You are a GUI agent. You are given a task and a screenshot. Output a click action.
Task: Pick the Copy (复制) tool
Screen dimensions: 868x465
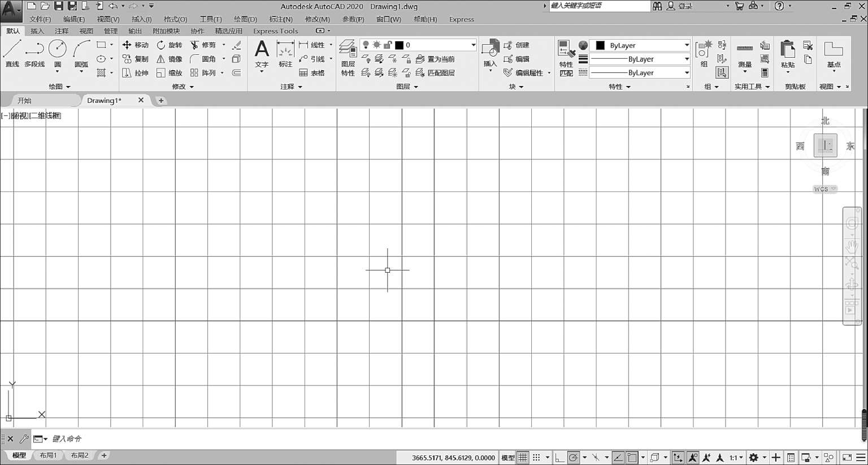pos(136,59)
